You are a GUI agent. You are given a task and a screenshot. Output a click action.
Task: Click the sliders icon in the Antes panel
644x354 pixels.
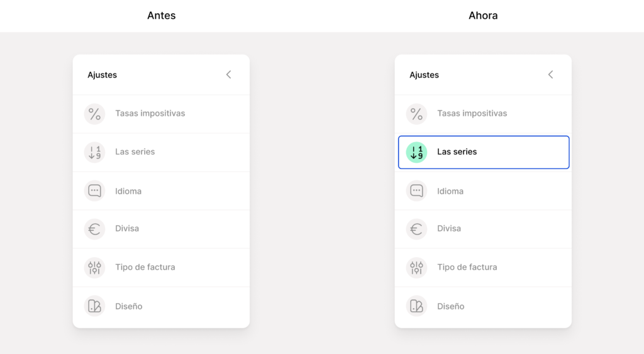(x=94, y=267)
